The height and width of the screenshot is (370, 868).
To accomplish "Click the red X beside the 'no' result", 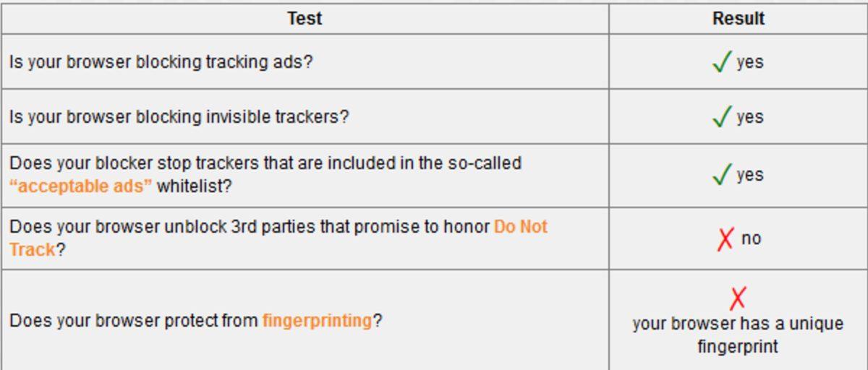I will [x=725, y=238].
